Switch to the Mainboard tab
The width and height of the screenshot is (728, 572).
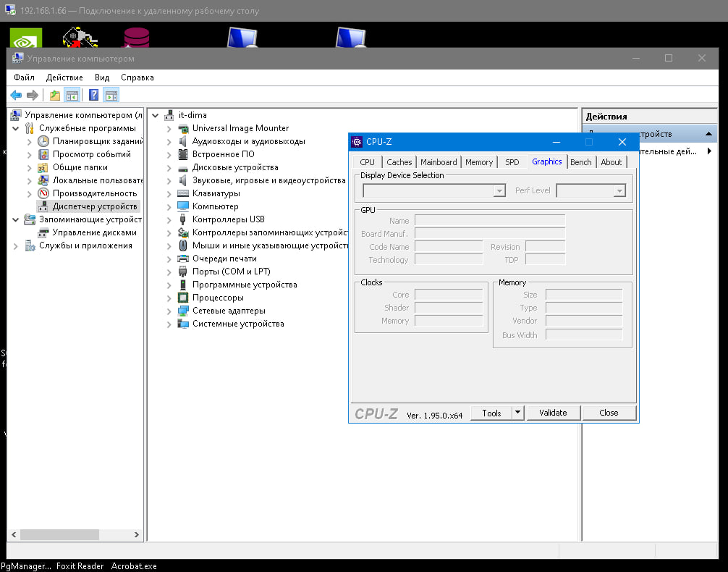coord(439,162)
